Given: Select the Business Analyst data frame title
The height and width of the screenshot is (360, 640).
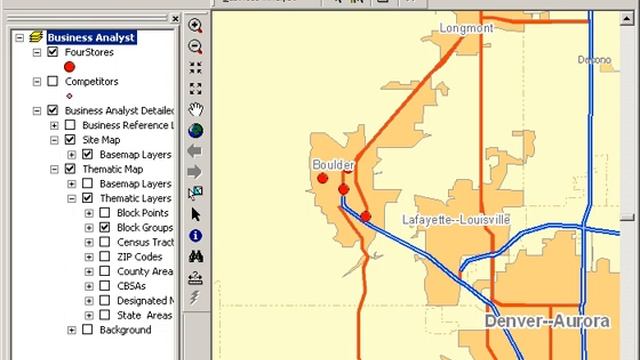Looking at the screenshot, I should (x=91, y=38).
